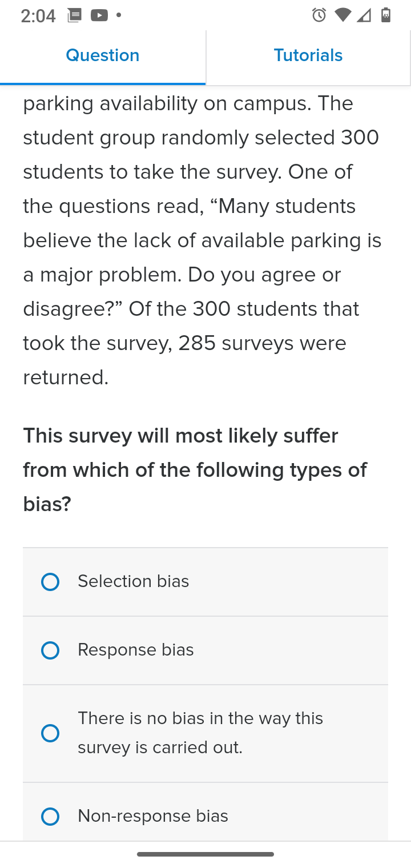Open the Question tab
Screen dimensions: 411x868
[x=103, y=56]
